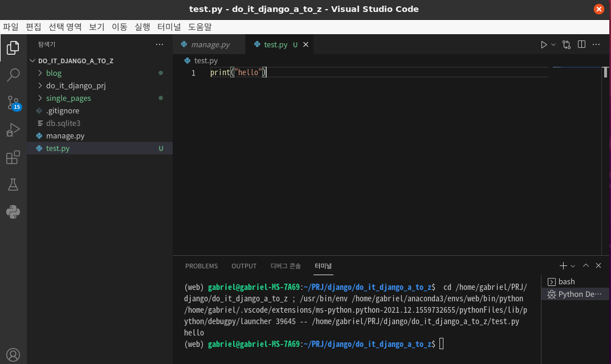Open Explorer panel more actions ellipsis
Screen dimensions: 611x364
pos(160,44)
